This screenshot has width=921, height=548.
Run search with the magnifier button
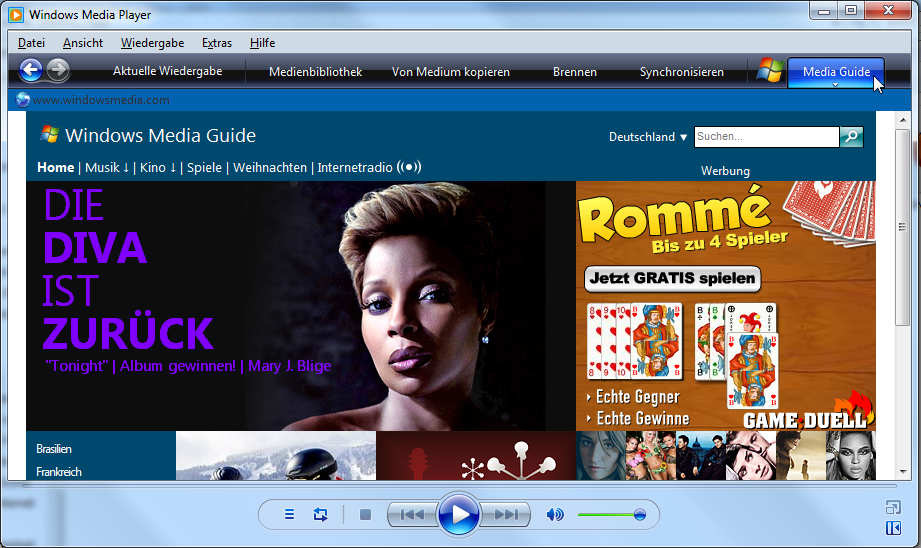(851, 137)
